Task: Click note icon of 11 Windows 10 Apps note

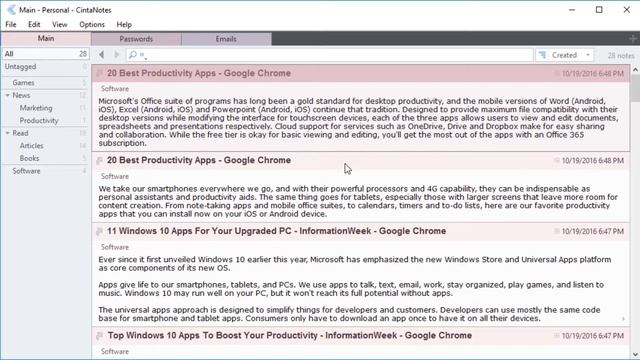Action: [x=99, y=231]
